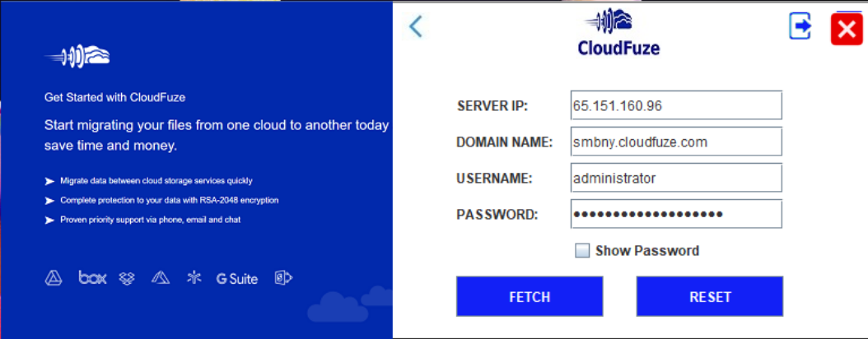Enable the Show Password checkbox

click(582, 251)
